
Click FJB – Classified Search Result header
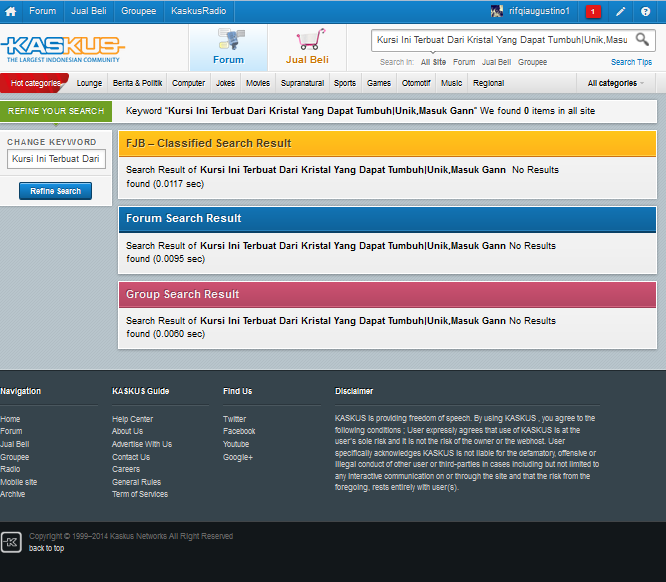pos(387,144)
